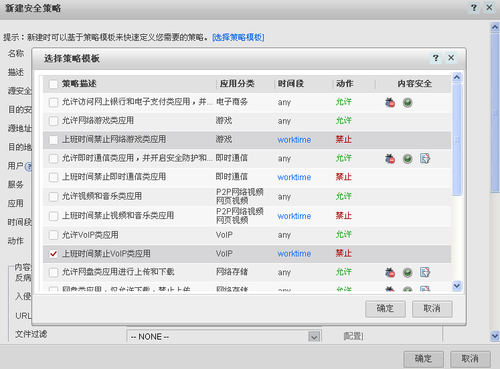Click outer window scroll-down arrow
Image resolution: width=500 pixels, height=369 pixels.
coord(495,336)
